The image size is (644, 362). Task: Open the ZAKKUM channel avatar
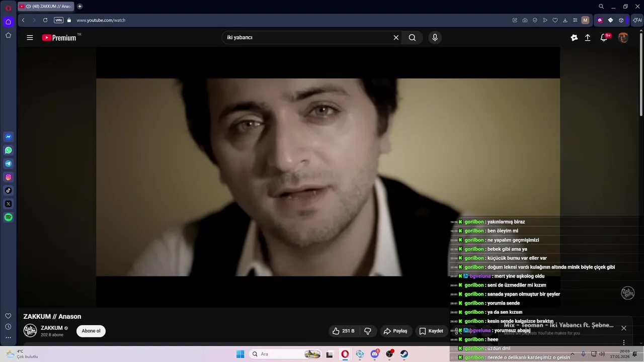30,331
